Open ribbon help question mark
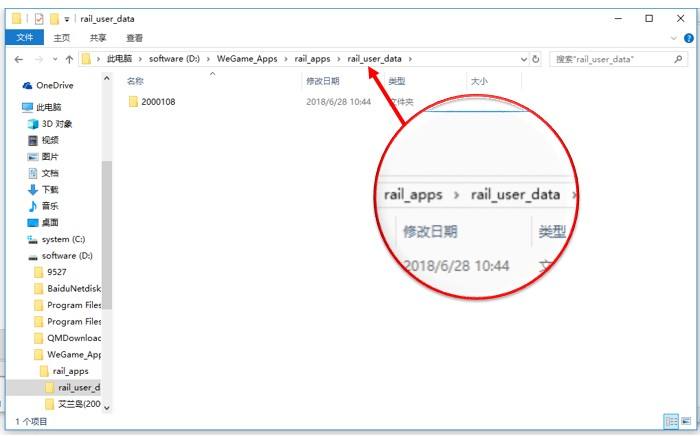The width and height of the screenshot is (700, 436). pos(689,38)
